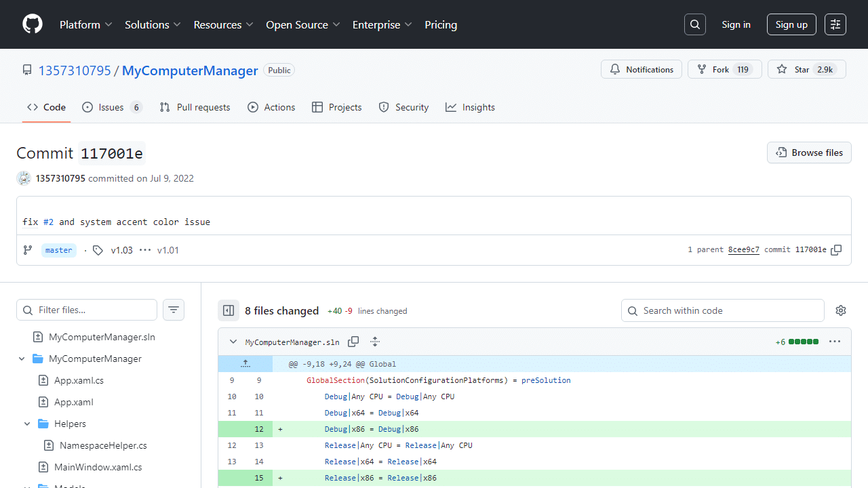Open issue #2 link in commit message
This screenshot has width=868, height=488.
click(x=48, y=222)
